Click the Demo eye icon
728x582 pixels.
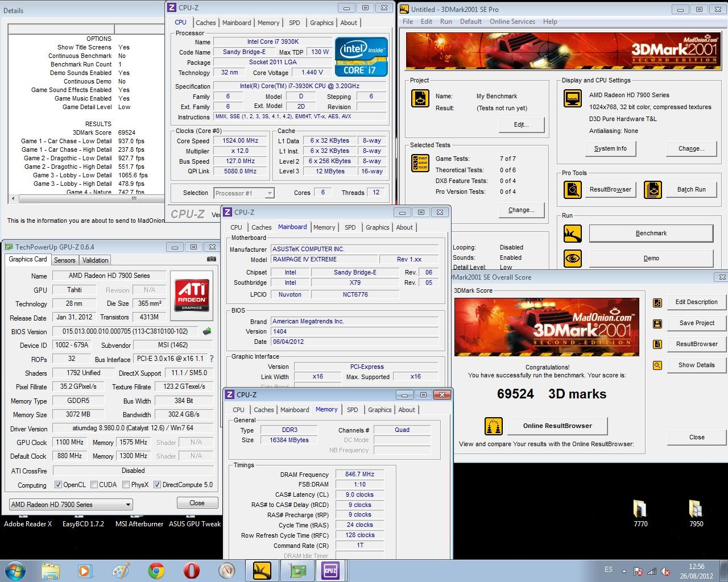(573, 258)
